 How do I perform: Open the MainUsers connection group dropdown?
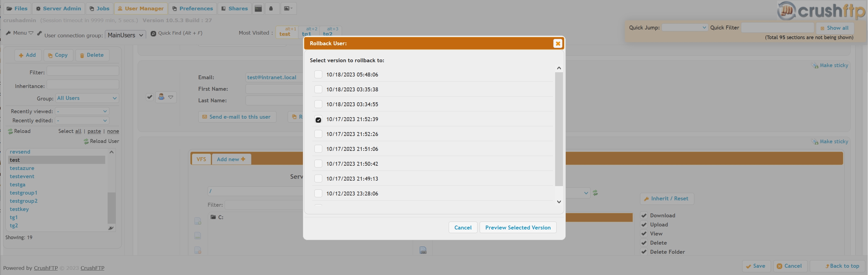pos(125,35)
